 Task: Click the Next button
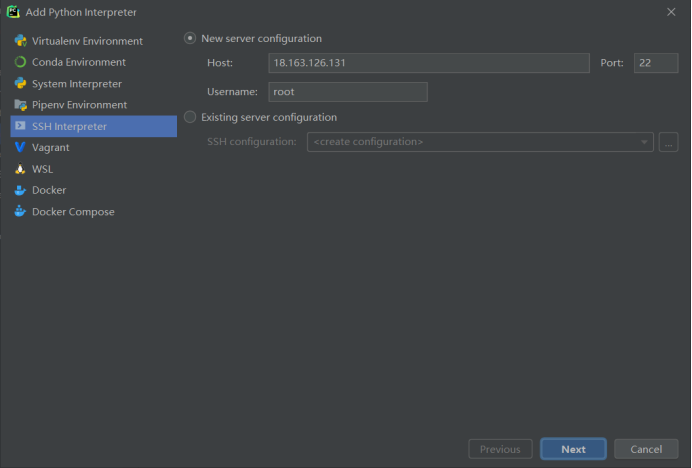point(573,449)
